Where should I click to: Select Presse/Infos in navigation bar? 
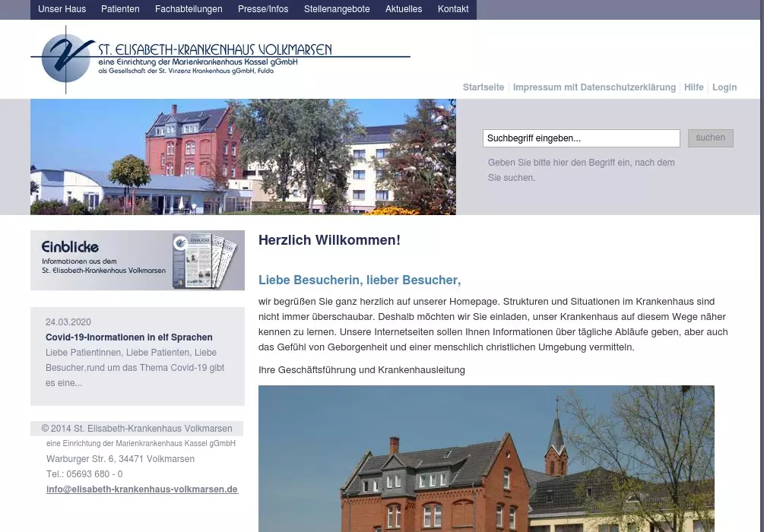tap(263, 9)
